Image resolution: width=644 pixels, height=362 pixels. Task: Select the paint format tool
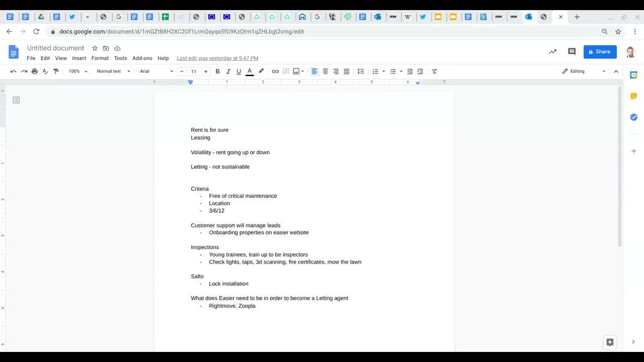point(56,71)
